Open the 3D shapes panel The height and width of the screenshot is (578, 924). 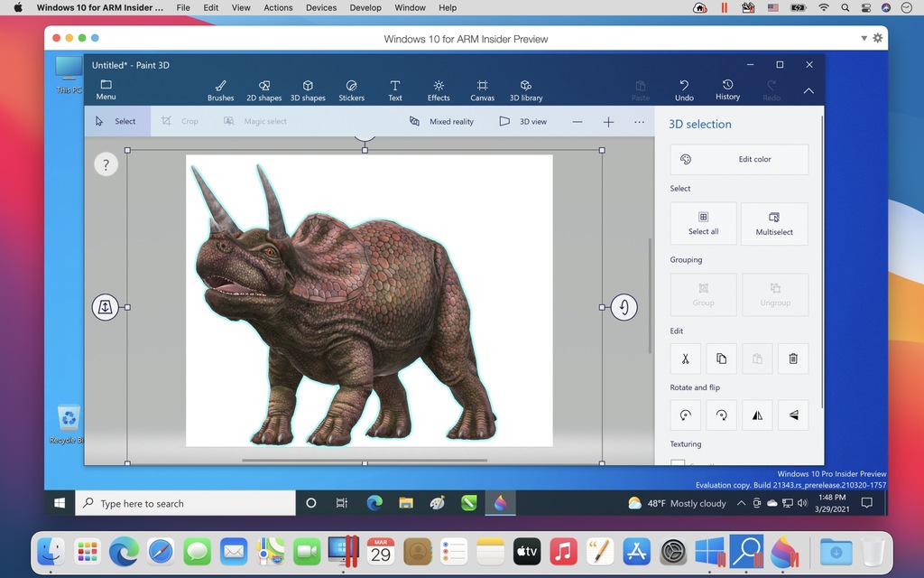(308, 90)
